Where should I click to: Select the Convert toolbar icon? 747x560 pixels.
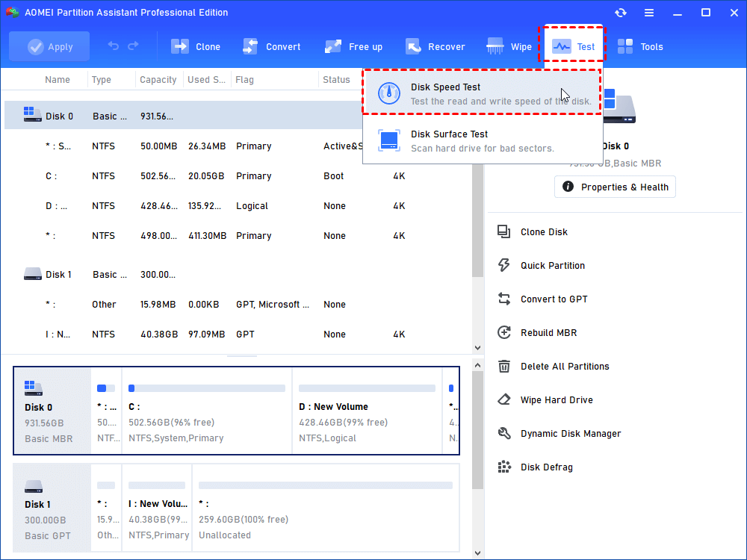point(272,46)
